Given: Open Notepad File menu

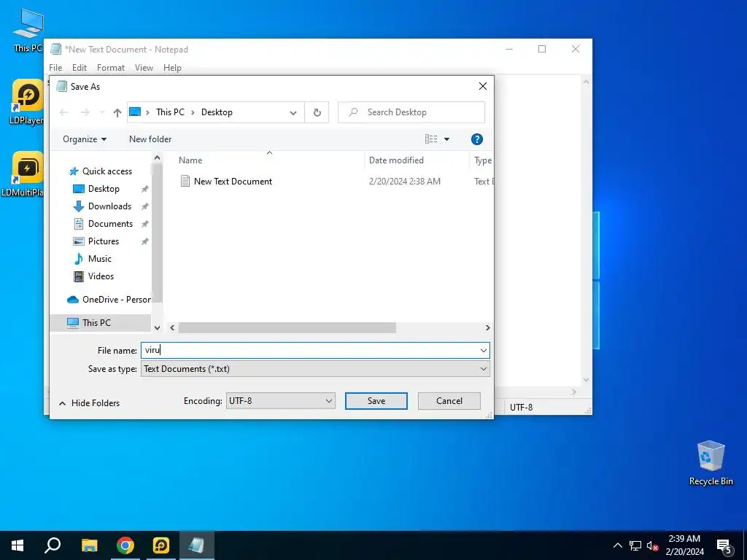Looking at the screenshot, I should (55, 68).
